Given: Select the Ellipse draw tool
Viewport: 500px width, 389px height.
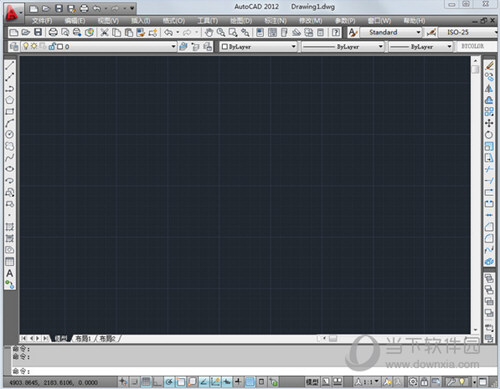Looking at the screenshot, I should click(10, 169).
